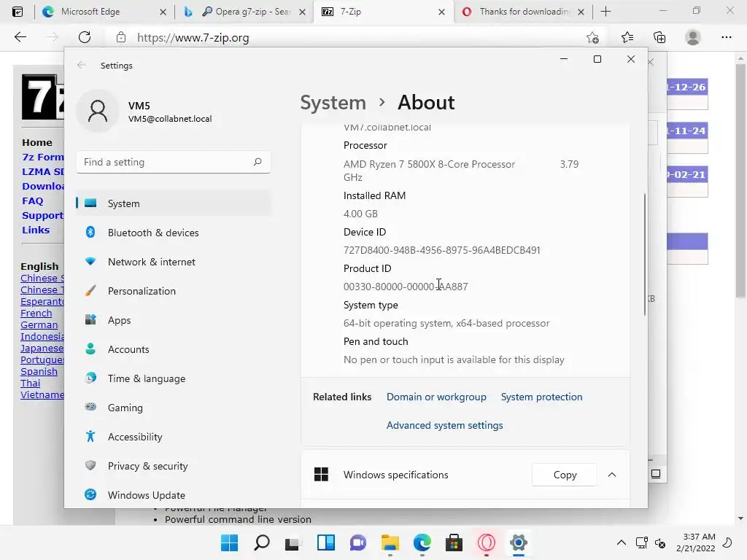This screenshot has height=560, width=747.
Task: Open Time & language settings
Action: click(174, 378)
